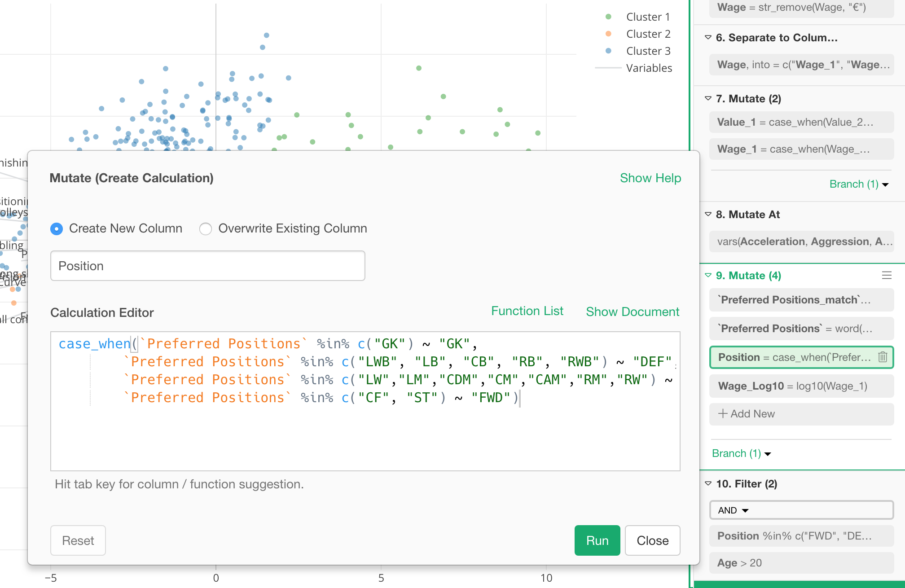This screenshot has width=905, height=588.
Task: Click Variables line legend marker
Action: pyautogui.click(x=608, y=68)
